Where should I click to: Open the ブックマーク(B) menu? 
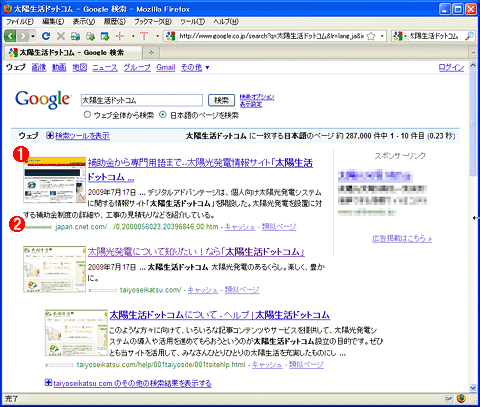[153, 22]
